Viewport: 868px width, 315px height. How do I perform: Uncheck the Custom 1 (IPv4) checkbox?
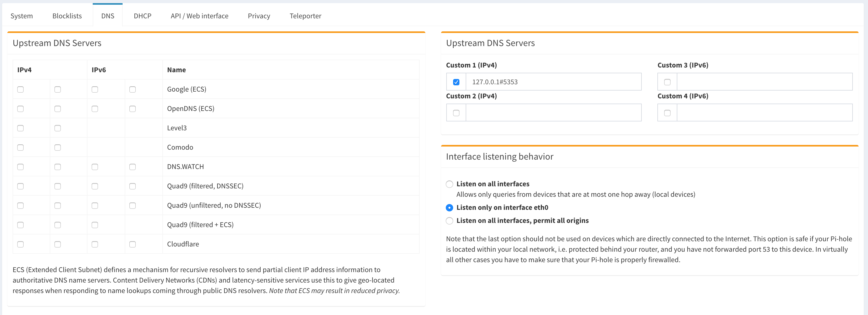(456, 82)
